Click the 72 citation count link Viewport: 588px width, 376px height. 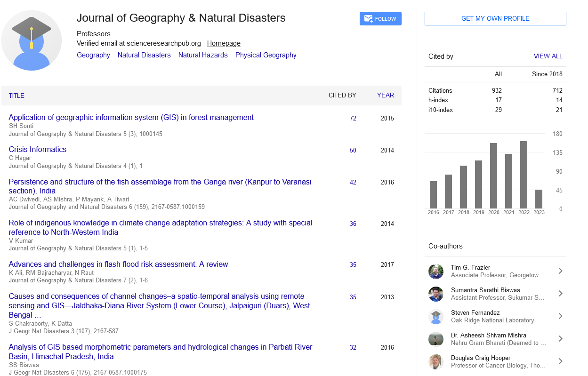pyautogui.click(x=353, y=119)
